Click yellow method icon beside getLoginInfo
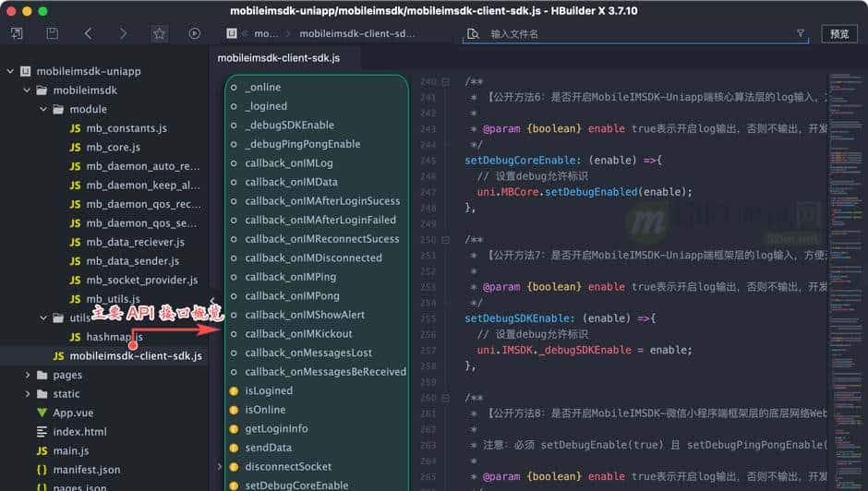The height and width of the screenshot is (491, 868). (234, 428)
